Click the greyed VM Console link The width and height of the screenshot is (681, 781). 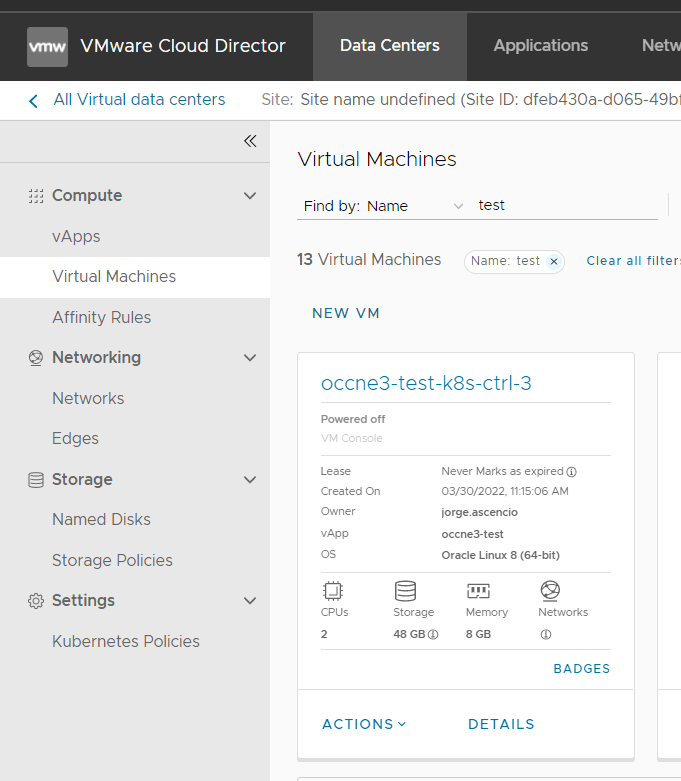click(x=352, y=438)
